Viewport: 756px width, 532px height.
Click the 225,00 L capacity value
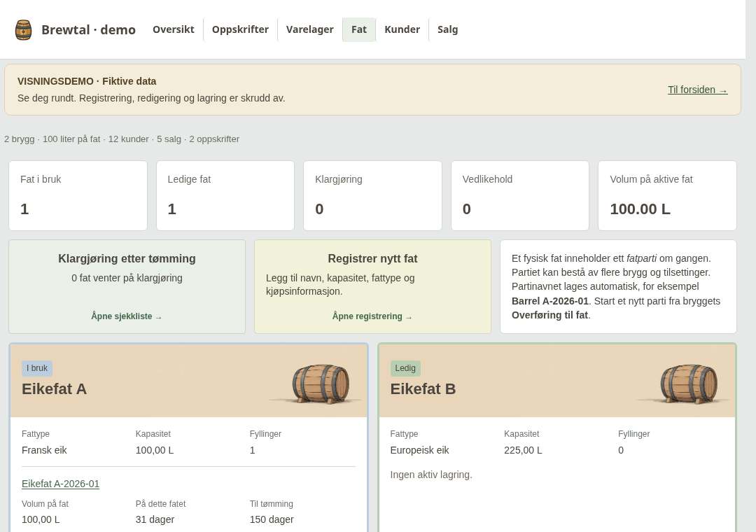point(523,450)
